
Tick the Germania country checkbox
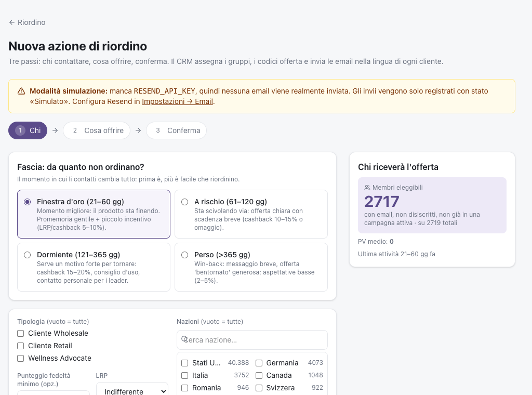coord(259,363)
